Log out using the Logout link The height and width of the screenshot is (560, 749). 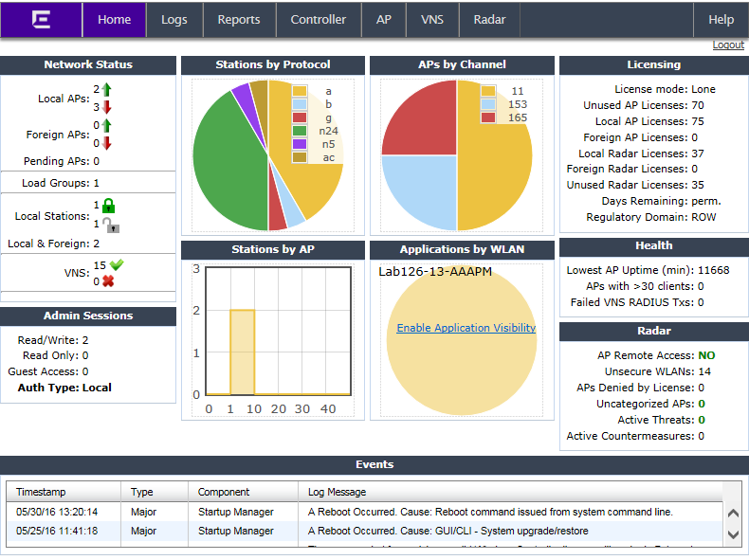728,45
